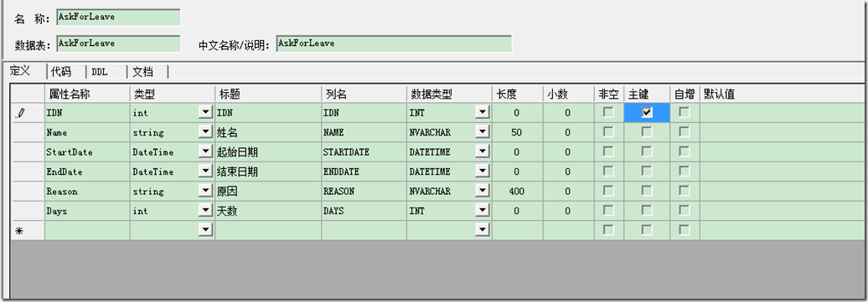The width and height of the screenshot is (868, 302).
Task: Switch to the 代码 tab
Action: (x=61, y=72)
